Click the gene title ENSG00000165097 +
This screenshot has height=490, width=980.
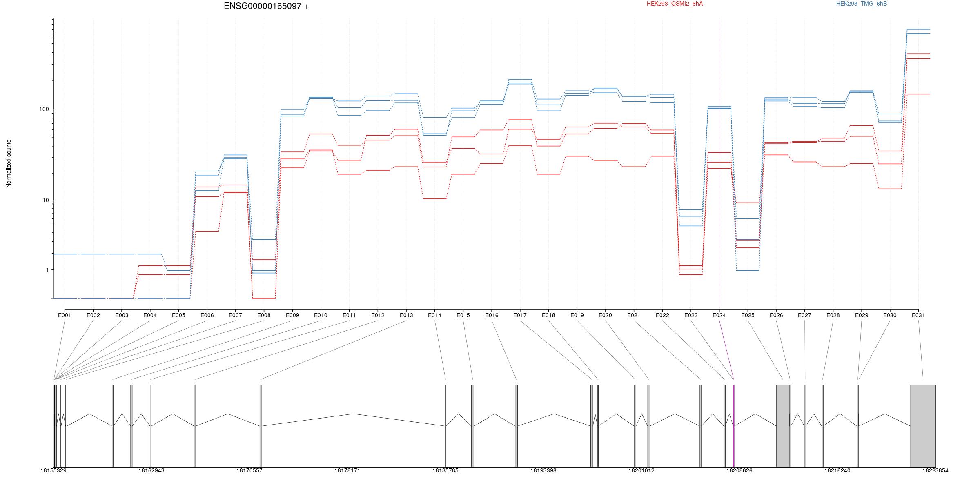pyautogui.click(x=266, y=6)
